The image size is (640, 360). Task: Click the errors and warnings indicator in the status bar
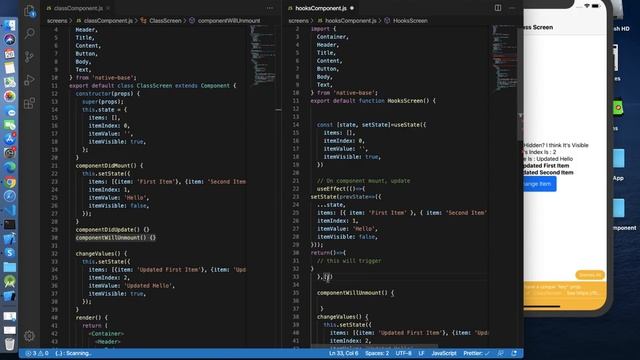click(37, 353)
